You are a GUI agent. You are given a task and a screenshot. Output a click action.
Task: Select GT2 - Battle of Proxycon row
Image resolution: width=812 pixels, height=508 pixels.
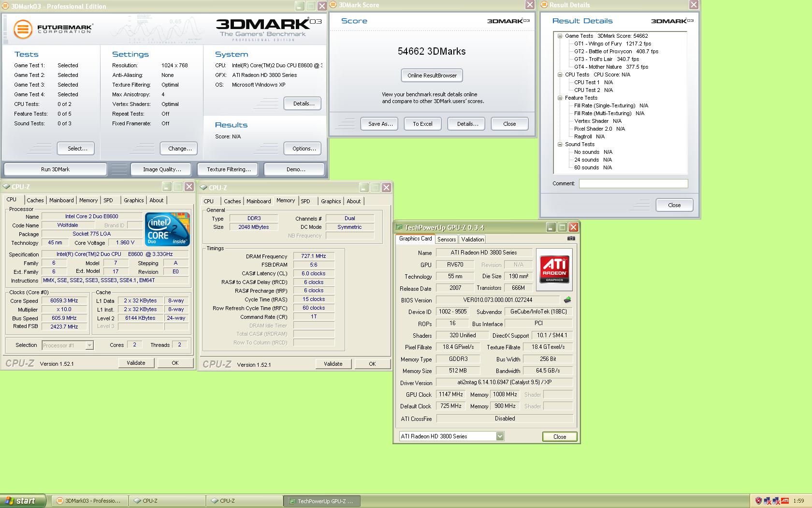(x=616, y=51)
